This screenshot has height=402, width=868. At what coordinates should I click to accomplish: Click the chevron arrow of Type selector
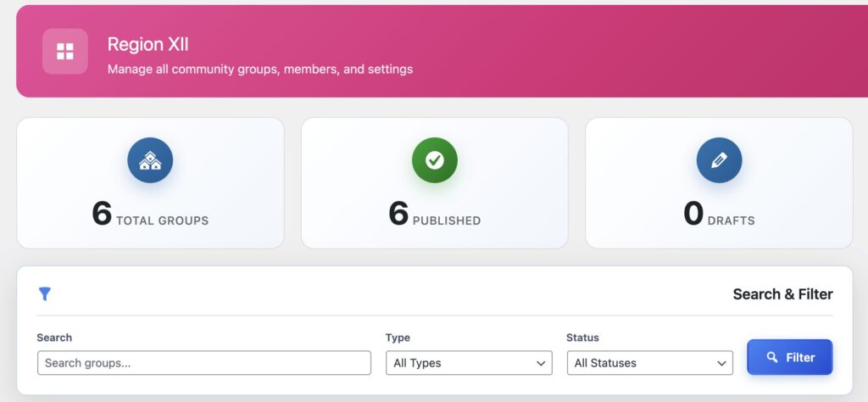click(541, 363)
